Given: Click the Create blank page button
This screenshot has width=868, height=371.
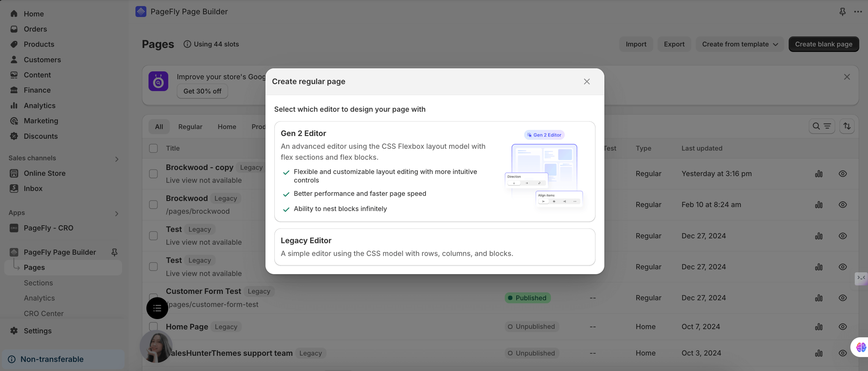Looking at the screenshot, I should tap(824, 44).
